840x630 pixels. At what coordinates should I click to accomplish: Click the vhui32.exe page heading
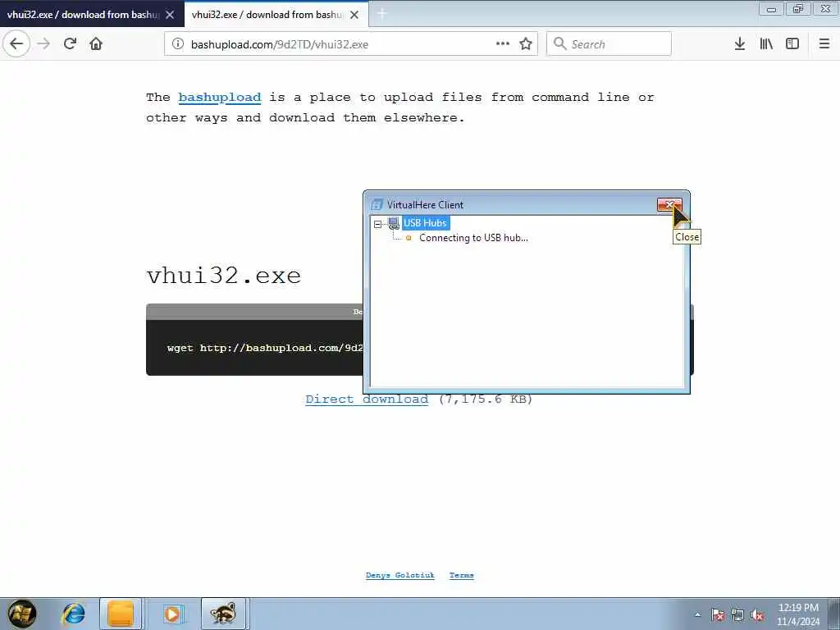(224, 276)
